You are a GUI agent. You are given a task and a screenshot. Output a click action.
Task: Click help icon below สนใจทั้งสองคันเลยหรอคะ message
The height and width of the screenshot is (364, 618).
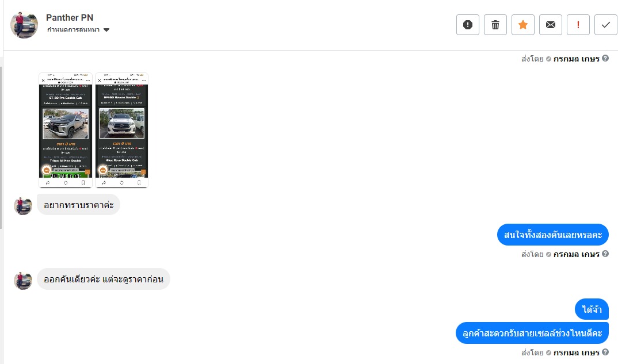(605, 254)
